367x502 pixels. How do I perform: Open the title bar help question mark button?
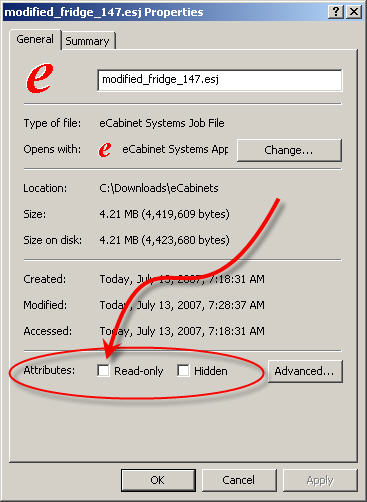pos(335,12)
